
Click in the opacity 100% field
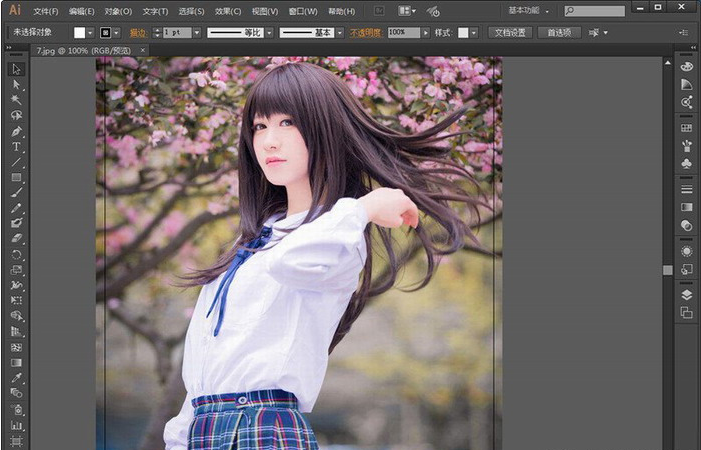click(400, 32)
